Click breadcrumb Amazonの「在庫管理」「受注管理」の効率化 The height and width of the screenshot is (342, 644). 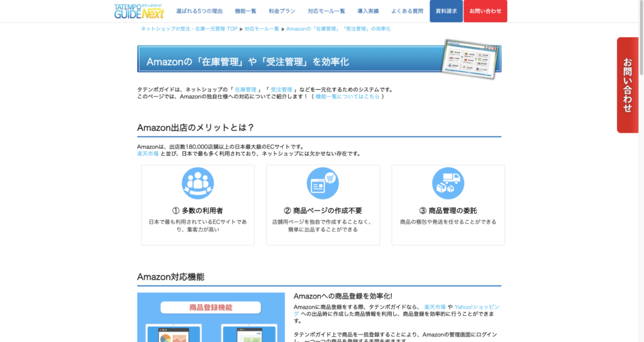[338, 29]
